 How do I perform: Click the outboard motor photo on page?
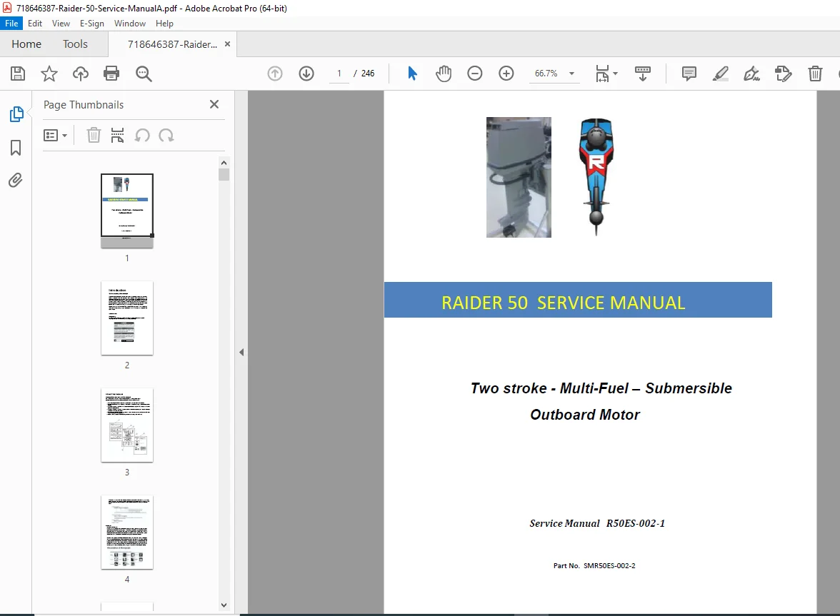click(519, 177)
